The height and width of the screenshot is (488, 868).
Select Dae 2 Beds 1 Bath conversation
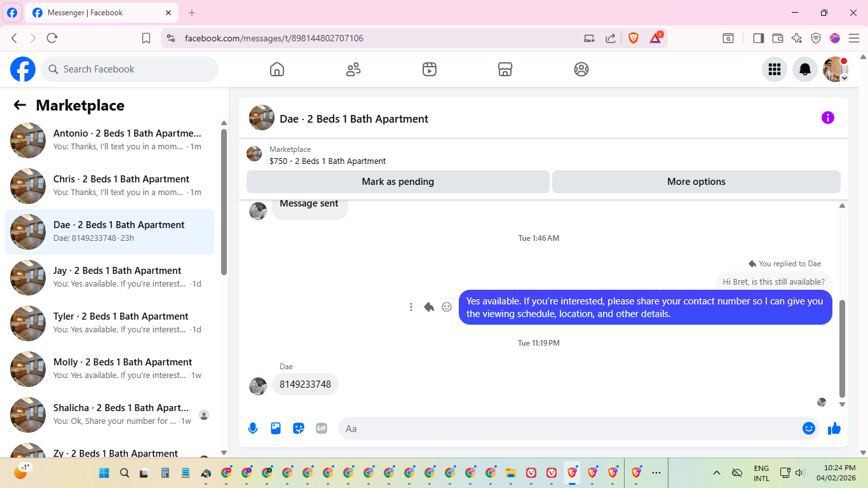point(109,232)
